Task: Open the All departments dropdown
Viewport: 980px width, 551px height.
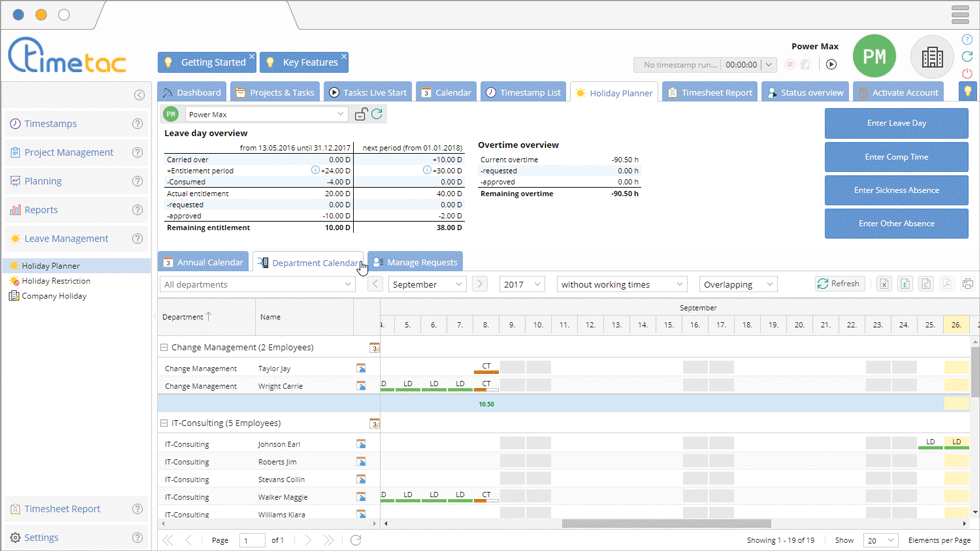Action: pyautogui.click(x=257, y=285)
